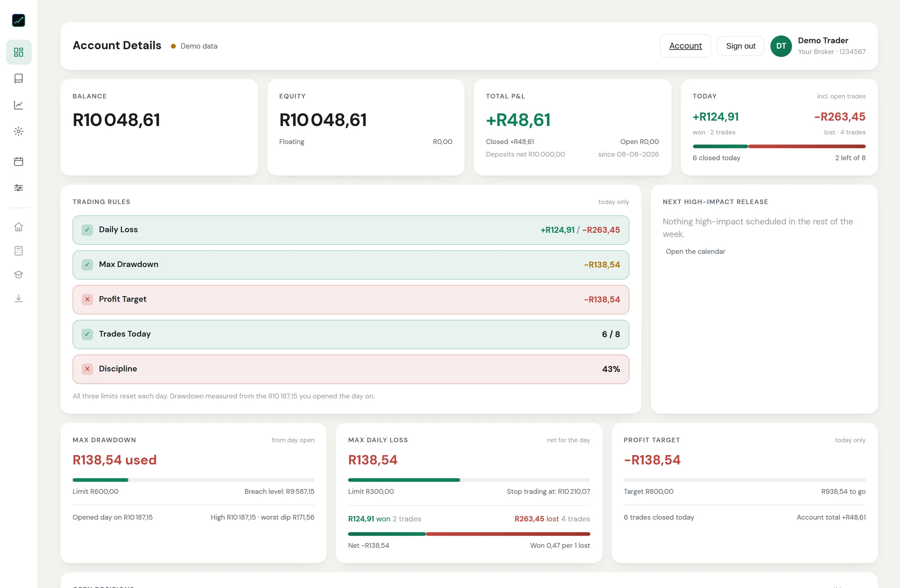Click the Demo data indicator
This screenshot has width=900, height=588.
tap(194, 46)
